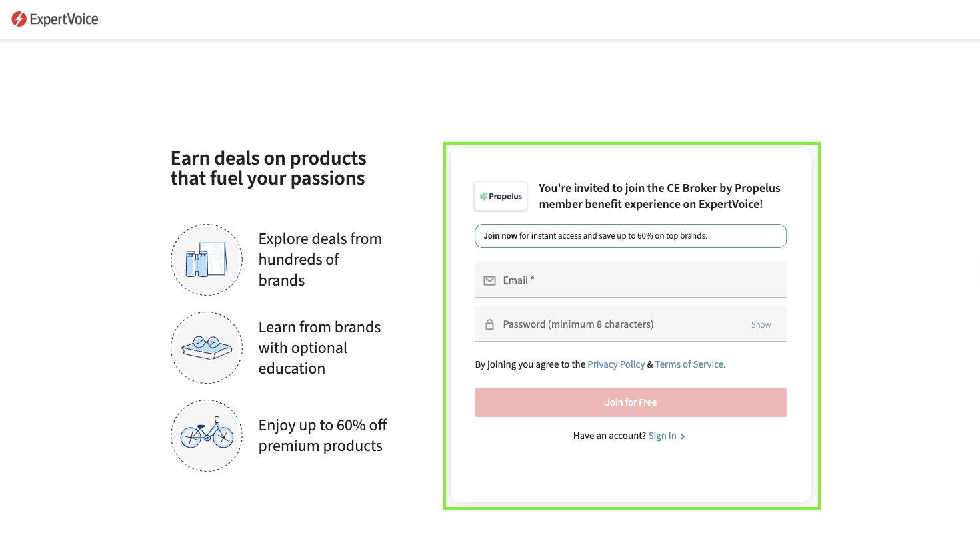Click the glasses on book illustration
Screen dimensions: 980x551
point(207,348)
